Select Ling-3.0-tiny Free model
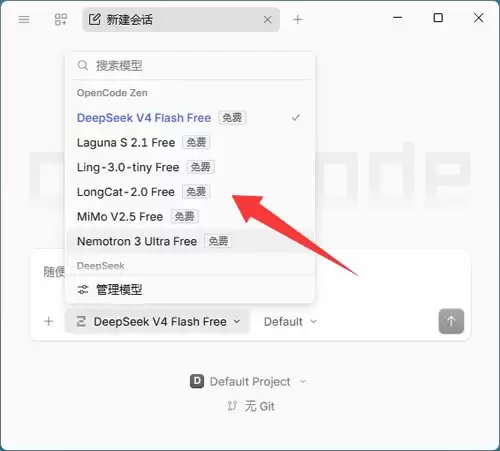Image resolution: width=500 pixels, height=451 pixels. point(190,167)
